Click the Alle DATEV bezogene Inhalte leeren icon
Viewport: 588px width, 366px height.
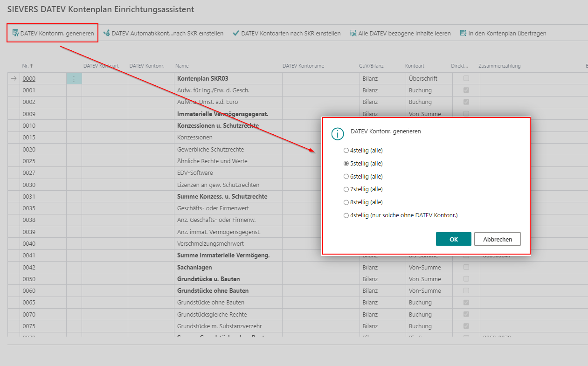pos(353,33)
